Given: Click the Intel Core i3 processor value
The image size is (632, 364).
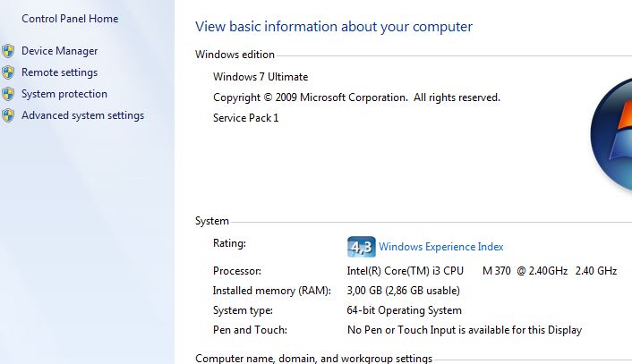Looking at the screenshot, I should (482, 271).
